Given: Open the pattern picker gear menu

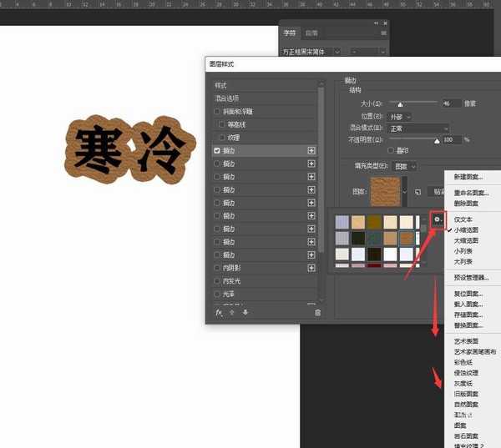Looking at the screenshot, I should 436,219.
